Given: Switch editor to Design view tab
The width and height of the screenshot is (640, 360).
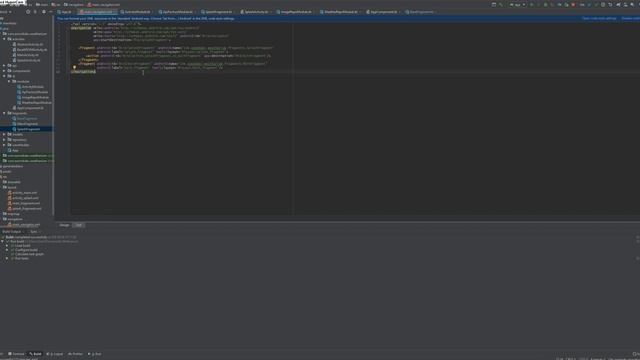Looking at the screenshot, I should (x=64, y=225).
